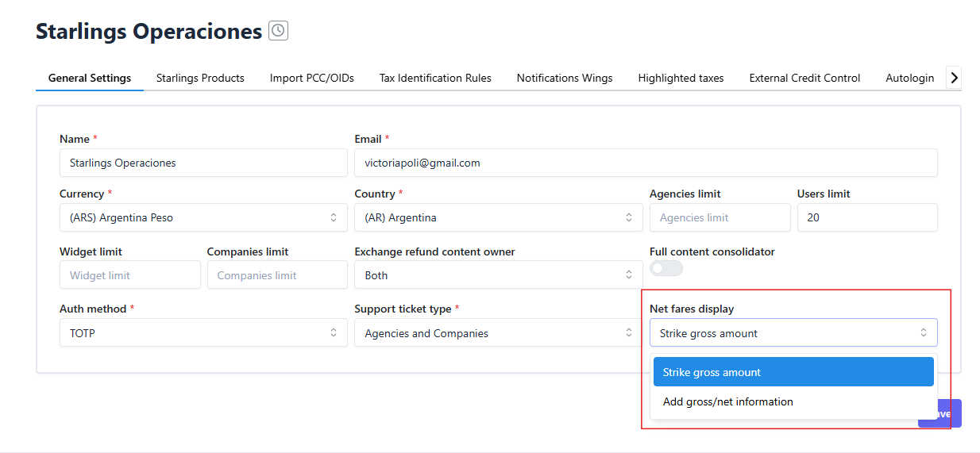
Task: Expand the Country selector
Action: click(x=498, y=217)
